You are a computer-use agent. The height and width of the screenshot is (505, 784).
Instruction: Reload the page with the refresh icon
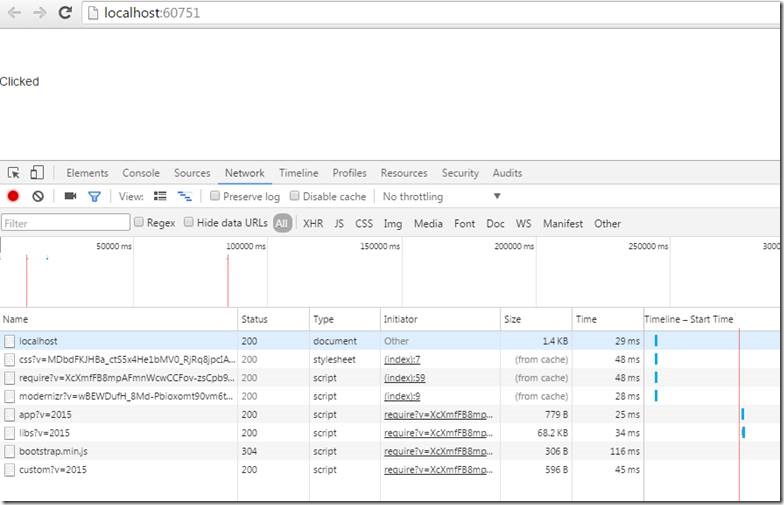[x=65, y=12]
